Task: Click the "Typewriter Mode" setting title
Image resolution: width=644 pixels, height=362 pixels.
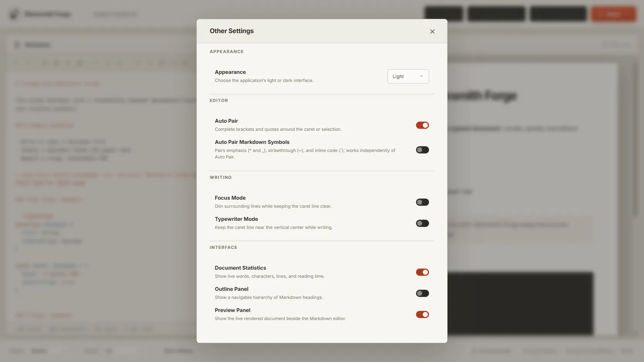Action: pos(236,219)
